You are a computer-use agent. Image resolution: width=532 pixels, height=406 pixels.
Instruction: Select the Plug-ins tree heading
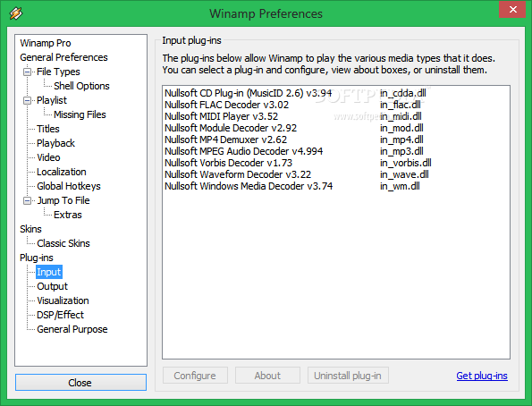37,258
